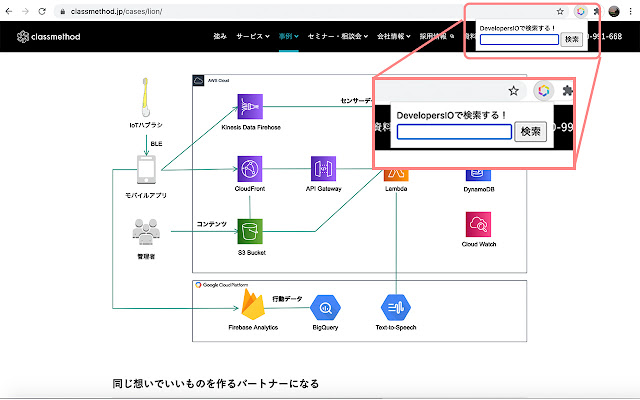Click the IoTハブラシ label
This screenshot has width=640, height=400.
146,125
